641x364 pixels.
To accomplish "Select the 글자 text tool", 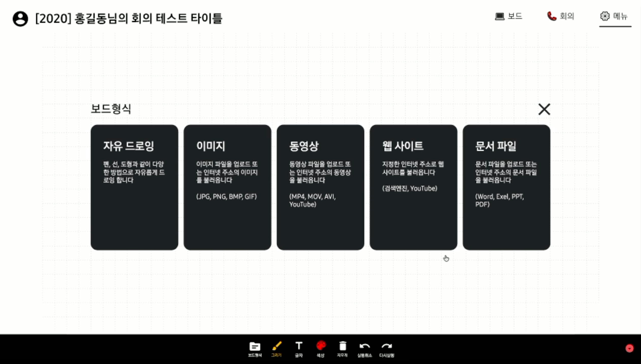I will [x=299, y=349].
